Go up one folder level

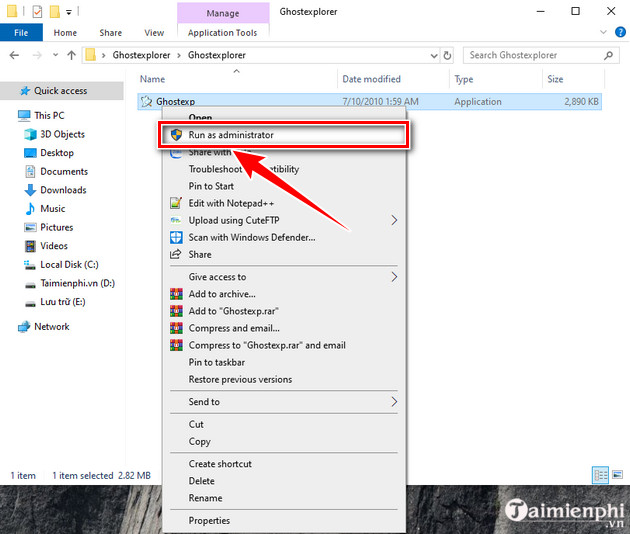click(x=72, y=55)
